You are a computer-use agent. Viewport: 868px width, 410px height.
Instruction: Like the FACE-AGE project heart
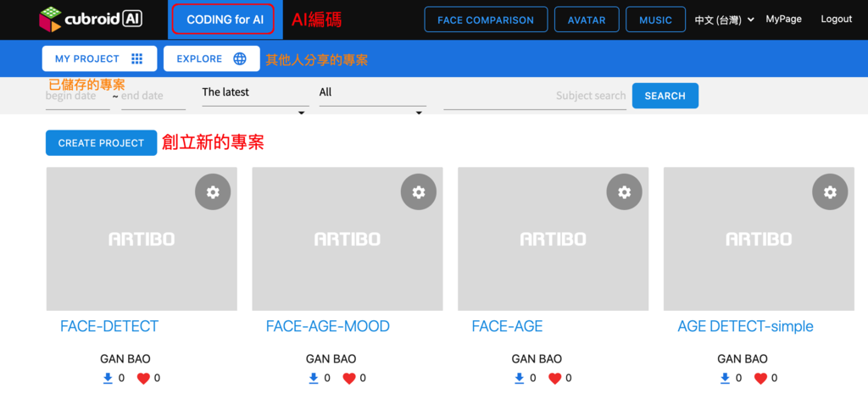click(555, 379)
